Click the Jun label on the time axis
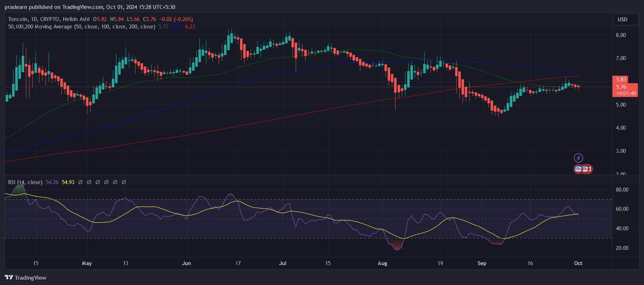The width and height of the screenshot is (644, 285). [186, 263]
